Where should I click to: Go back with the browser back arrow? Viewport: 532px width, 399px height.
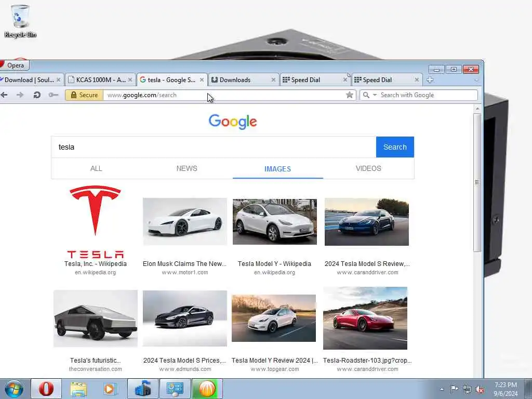click(4, 95)
